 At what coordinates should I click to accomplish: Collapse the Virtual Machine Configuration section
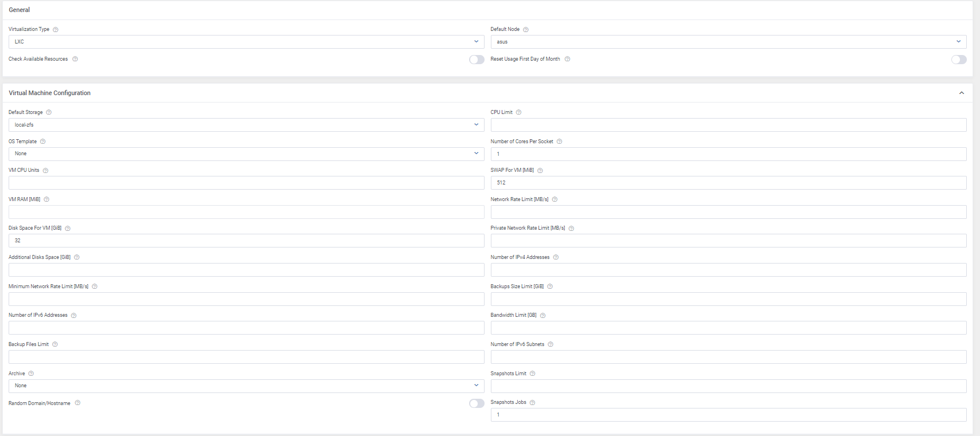(962, 93)
